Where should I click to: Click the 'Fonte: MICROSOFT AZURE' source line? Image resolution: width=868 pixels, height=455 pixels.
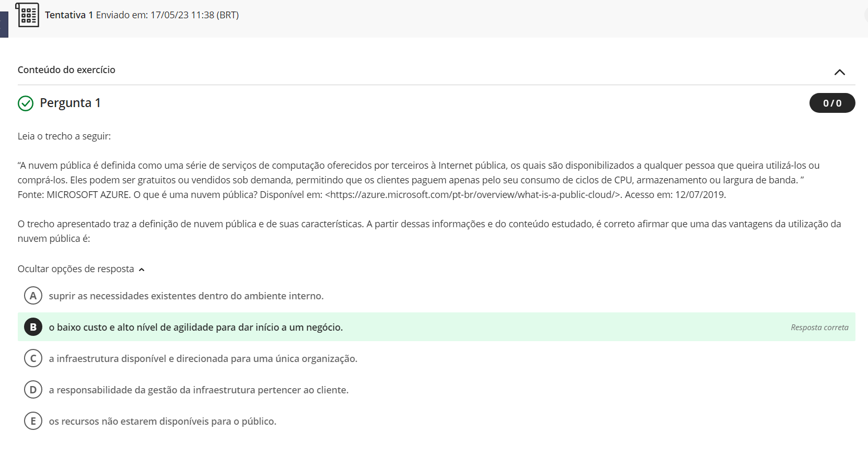tap(372, 195)
